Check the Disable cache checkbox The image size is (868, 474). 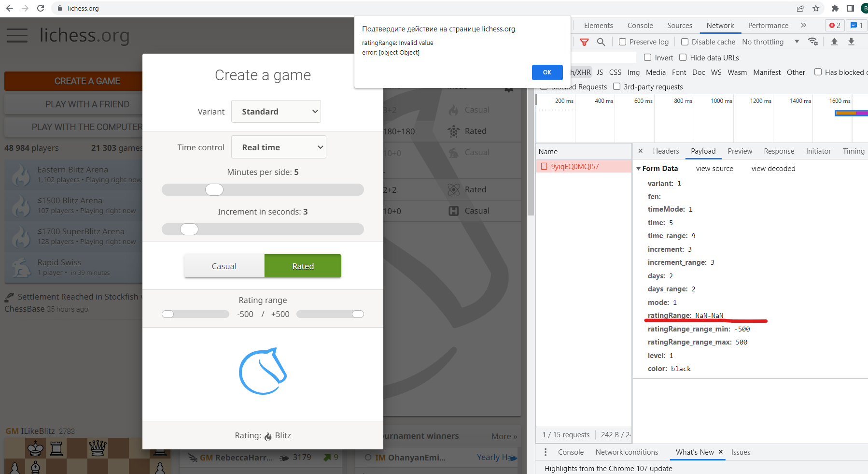(x=685, y=42)
